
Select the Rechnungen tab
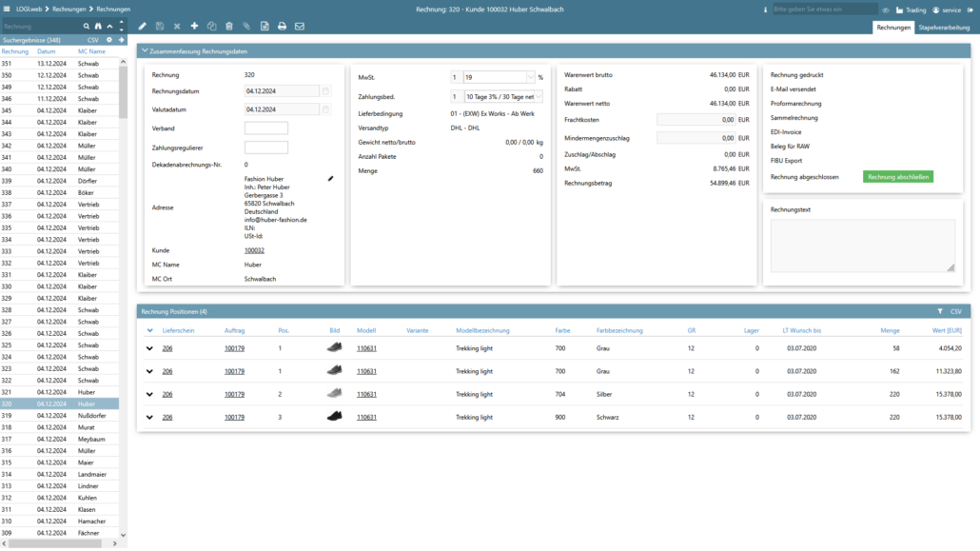coord(893,28)
